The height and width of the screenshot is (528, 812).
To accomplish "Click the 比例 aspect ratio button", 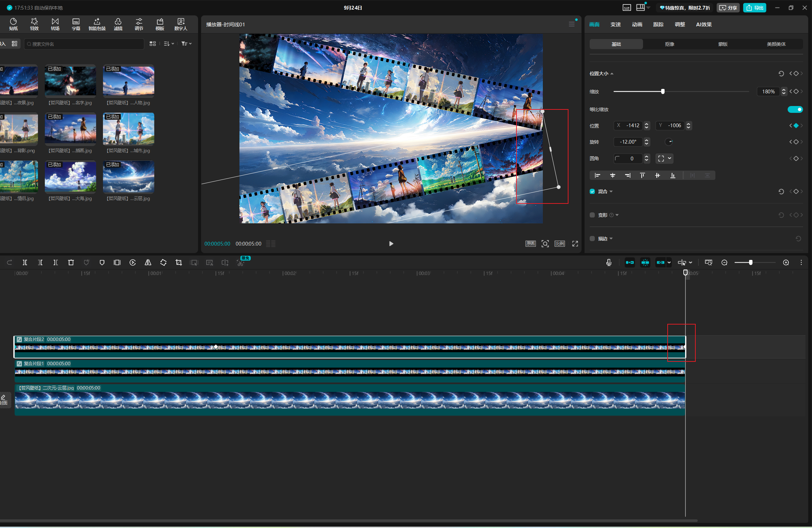I will pos(560,243).
